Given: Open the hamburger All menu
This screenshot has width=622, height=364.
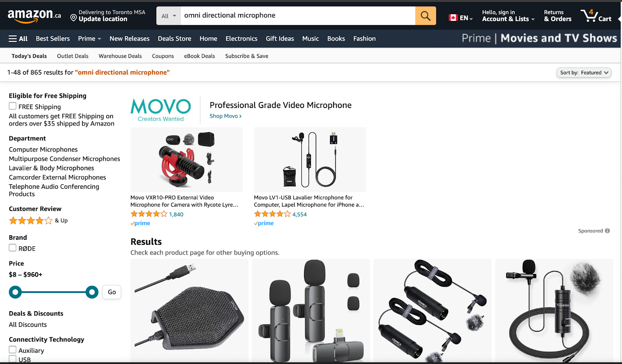Looking at the screenshot, I should pyautogui.click(x=18, y=38).
